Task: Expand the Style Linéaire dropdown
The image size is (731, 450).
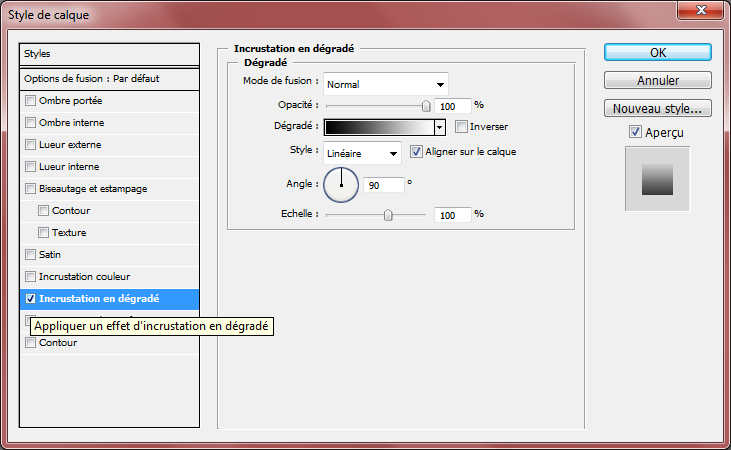Action: click(362, 152)
